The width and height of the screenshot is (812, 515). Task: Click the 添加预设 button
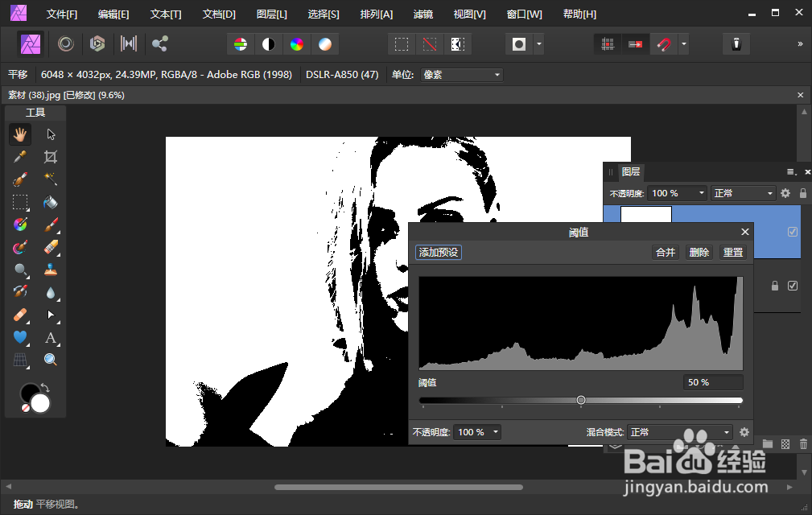pyautogui.click(x=439, y=253)
